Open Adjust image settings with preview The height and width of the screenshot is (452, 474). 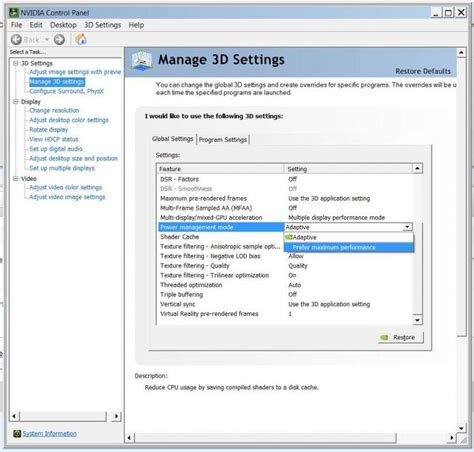click(x=75, y=72)
